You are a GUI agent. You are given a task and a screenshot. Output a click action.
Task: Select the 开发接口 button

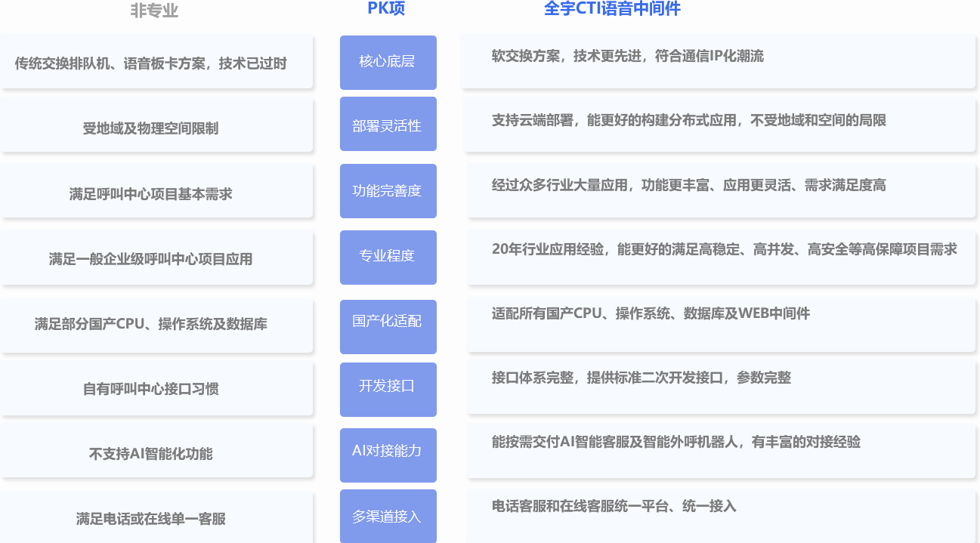(x=388, y=387)
